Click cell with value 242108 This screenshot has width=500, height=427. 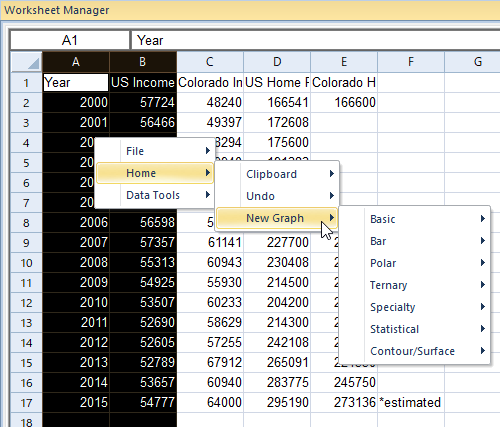pos(277,342)
